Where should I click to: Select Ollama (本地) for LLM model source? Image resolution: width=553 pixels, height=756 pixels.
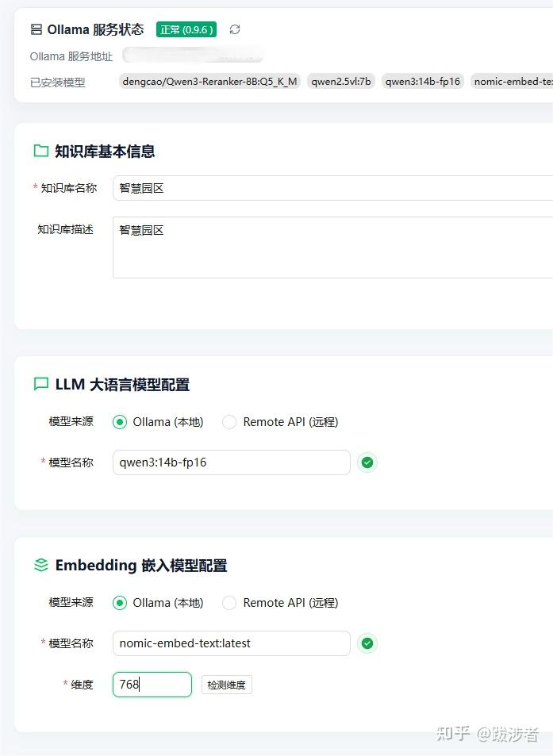tap(121, 422)
